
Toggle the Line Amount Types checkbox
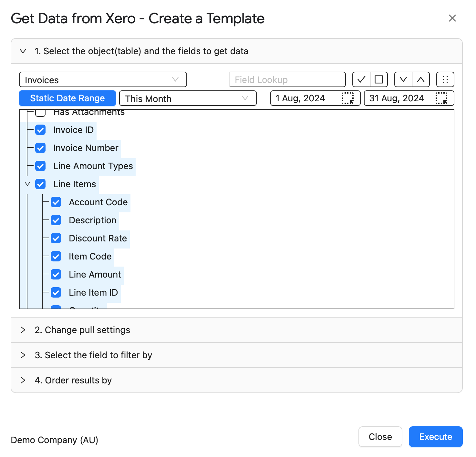click(40, 166)
